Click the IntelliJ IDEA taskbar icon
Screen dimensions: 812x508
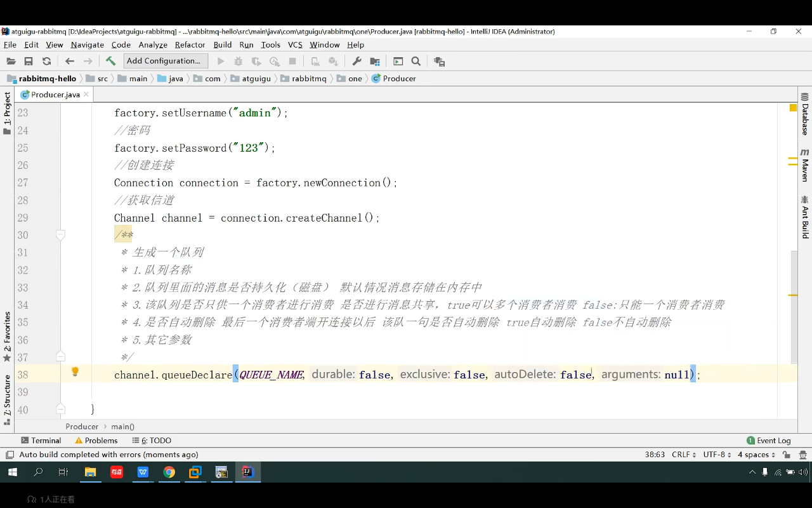click(247, 472)
